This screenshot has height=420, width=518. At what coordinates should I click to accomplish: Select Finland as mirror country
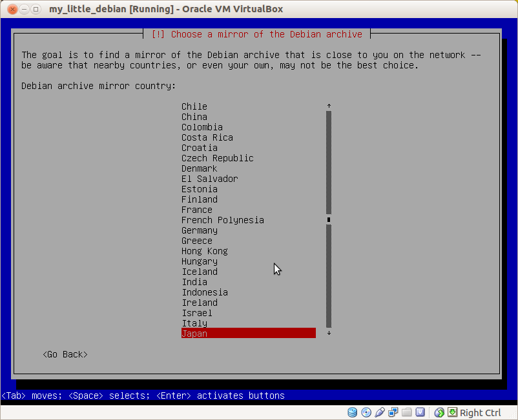click(x=200, y=199)
